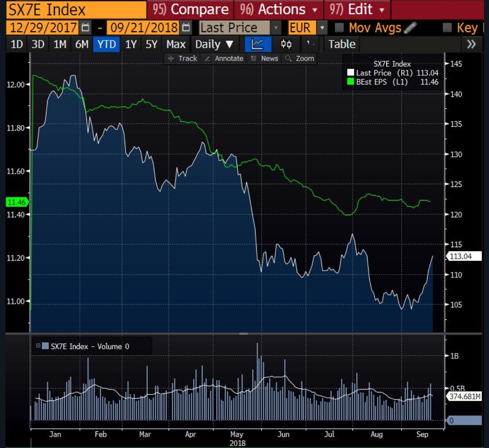Click the SX7E Index legend title
Viewport: 489px width, 448px height.
tap(392, 64)
